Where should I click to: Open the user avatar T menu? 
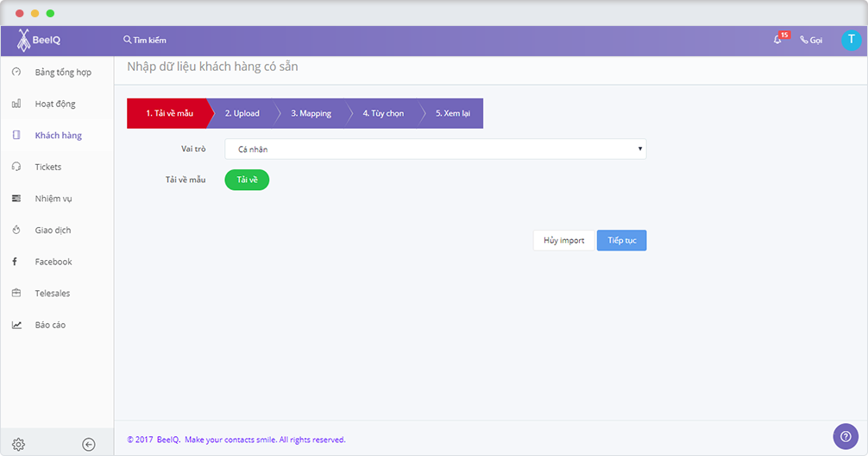[x=851, y=40]
